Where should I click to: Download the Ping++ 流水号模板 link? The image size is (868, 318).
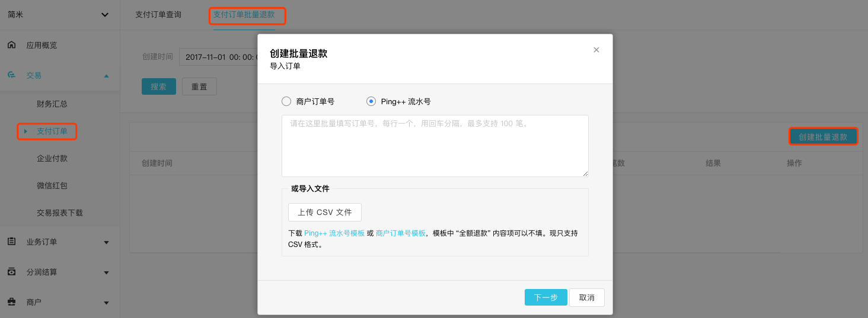pyautogui.click(x=334, y=233)
